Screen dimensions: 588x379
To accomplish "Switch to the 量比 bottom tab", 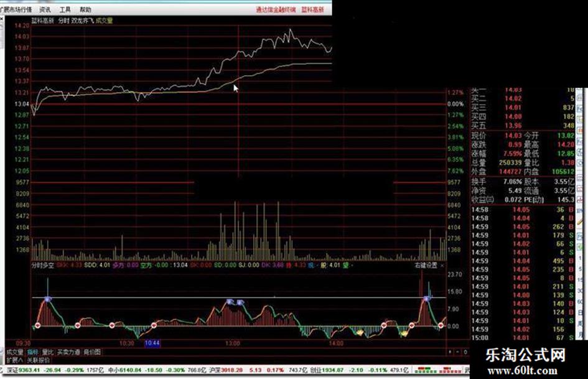I will pyautogui.click(x=48, y=352).
